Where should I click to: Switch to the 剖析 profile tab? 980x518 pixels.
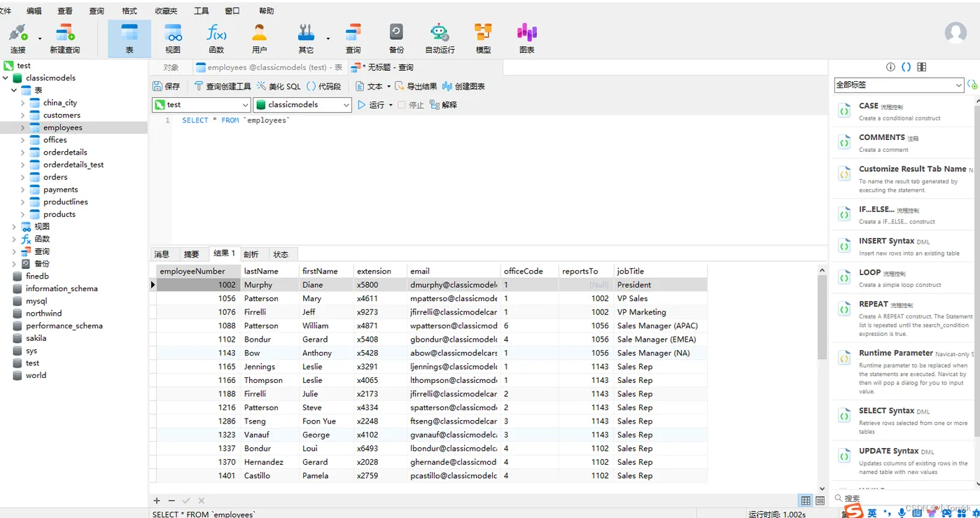tap(251, 254)
